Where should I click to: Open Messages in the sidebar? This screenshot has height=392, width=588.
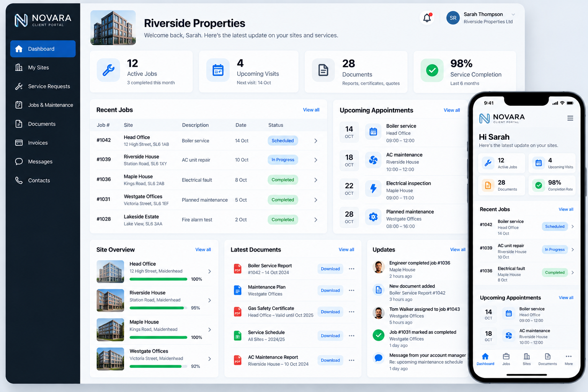[x=42, y=162]
